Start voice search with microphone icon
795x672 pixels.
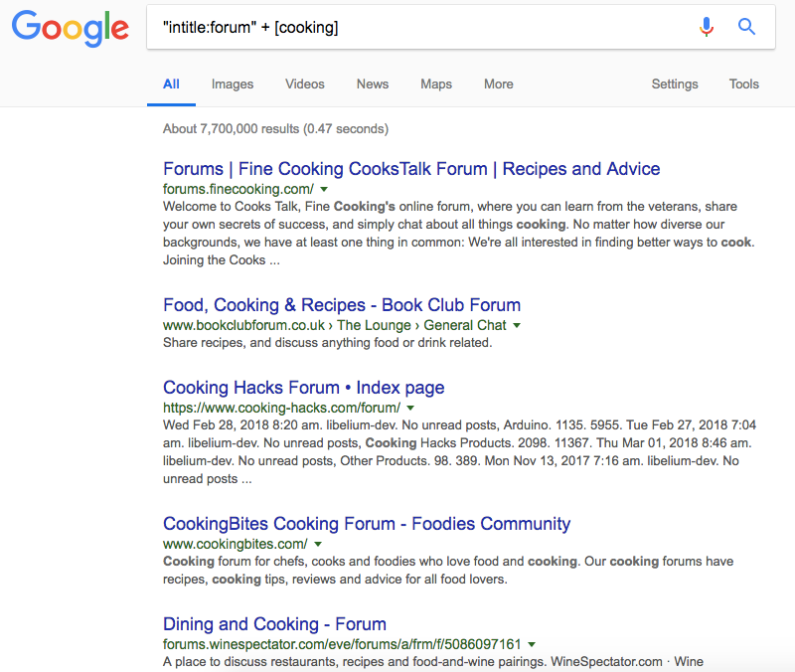click(707, 27)
